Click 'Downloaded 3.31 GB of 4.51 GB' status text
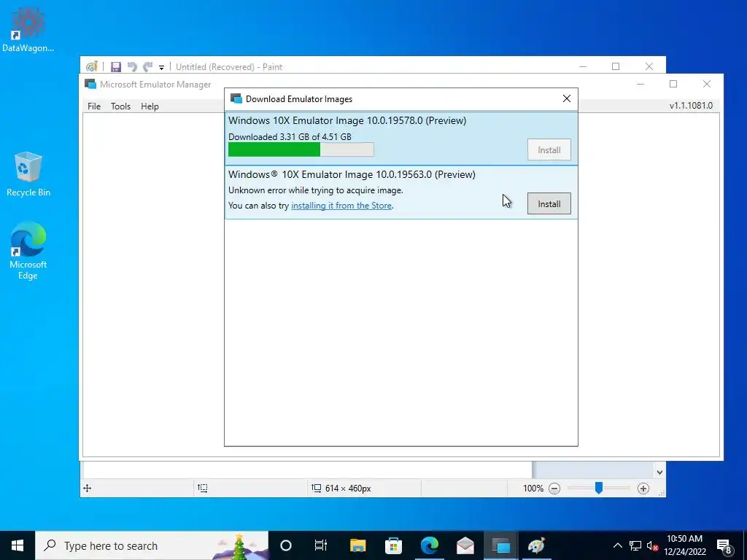This screenshot has height=560, width=747. 290,137
